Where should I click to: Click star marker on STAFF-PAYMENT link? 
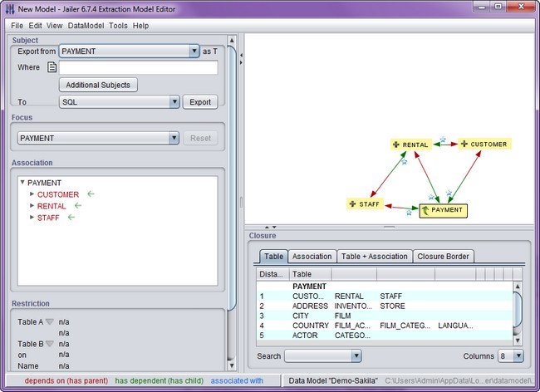409,213
